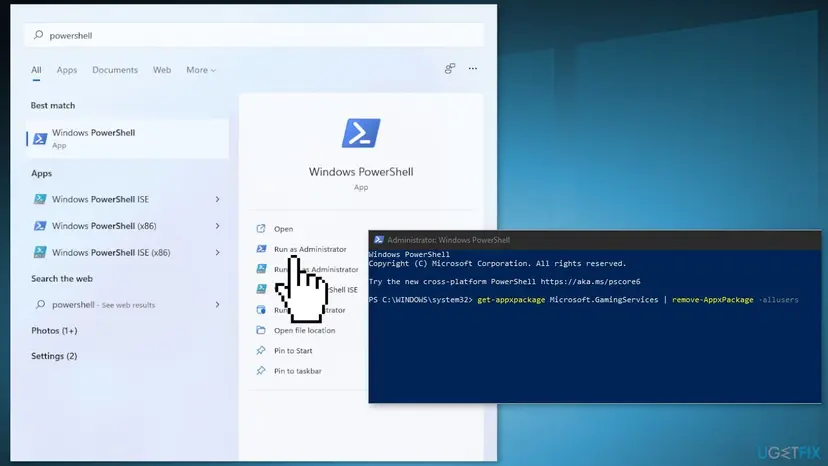Choose Pin to Start

(x=293, y=350)
